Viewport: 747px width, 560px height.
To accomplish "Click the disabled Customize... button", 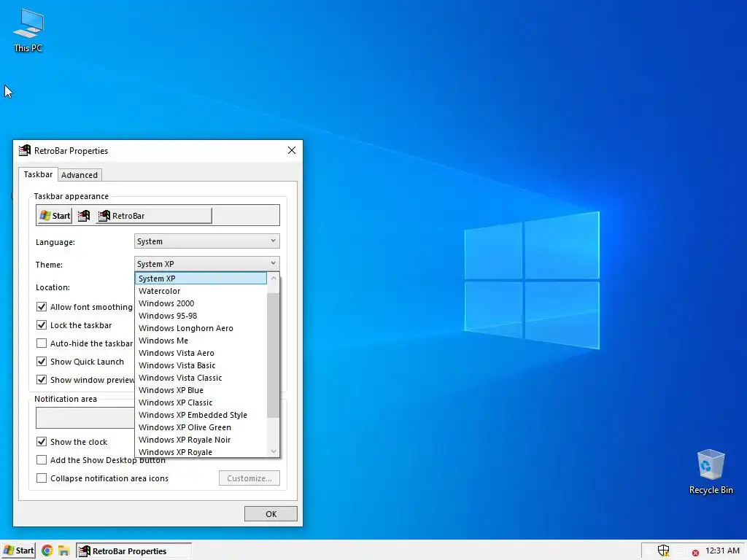I will 249,478.
